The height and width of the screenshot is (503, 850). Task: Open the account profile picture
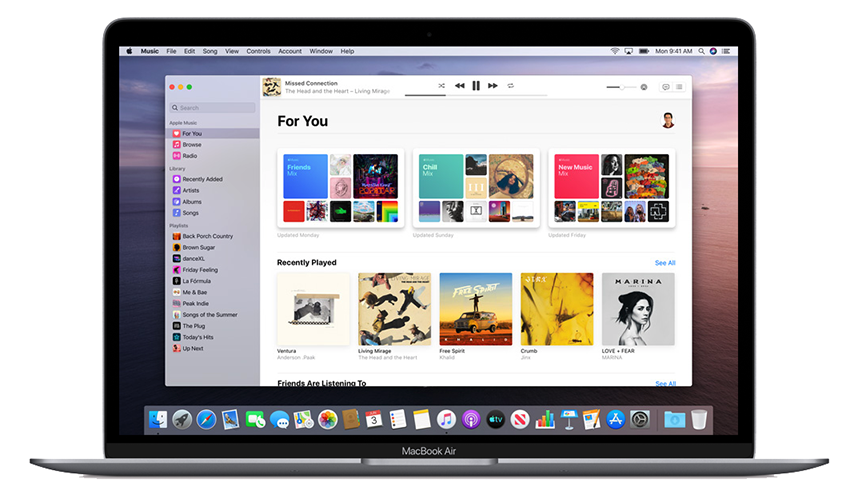coord(668,120)
